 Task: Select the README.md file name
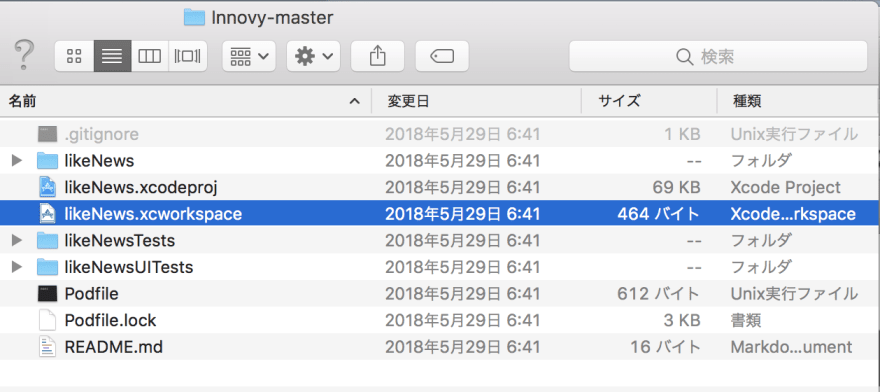point(113,347)
